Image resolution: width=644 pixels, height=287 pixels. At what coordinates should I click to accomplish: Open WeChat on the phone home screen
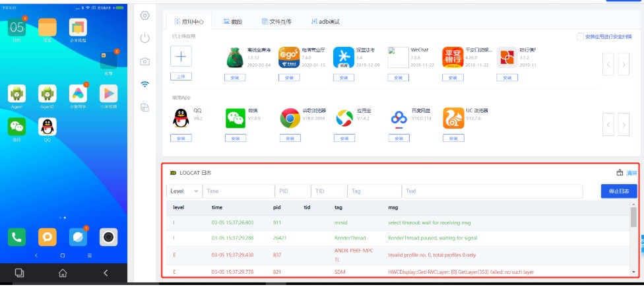[x=17, y=127]
